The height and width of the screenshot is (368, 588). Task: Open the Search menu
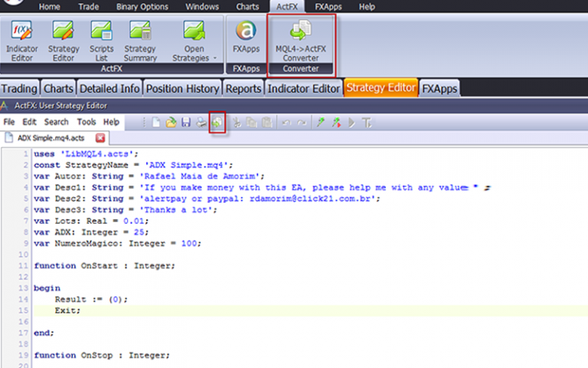click(56, 122)
